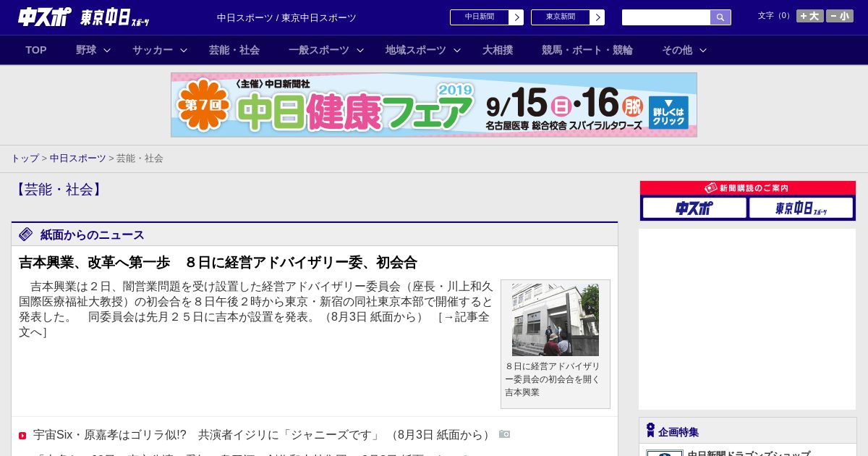Screen dimensions: 868x456
Task: Click the search magnifier button
Action: click(x=720, y=17)
